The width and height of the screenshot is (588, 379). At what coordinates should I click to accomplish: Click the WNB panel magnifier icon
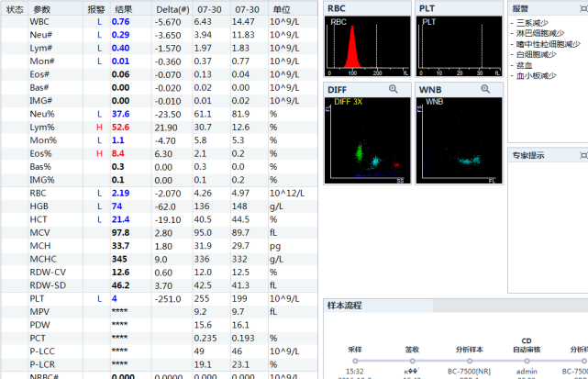pos(485,89)
